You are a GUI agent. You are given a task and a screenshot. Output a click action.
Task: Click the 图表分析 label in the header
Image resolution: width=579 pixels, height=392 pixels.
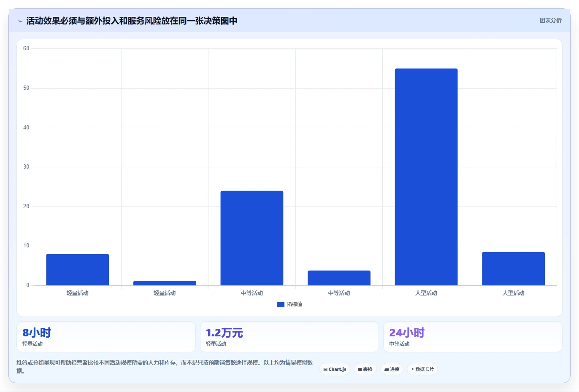(550, 20)
